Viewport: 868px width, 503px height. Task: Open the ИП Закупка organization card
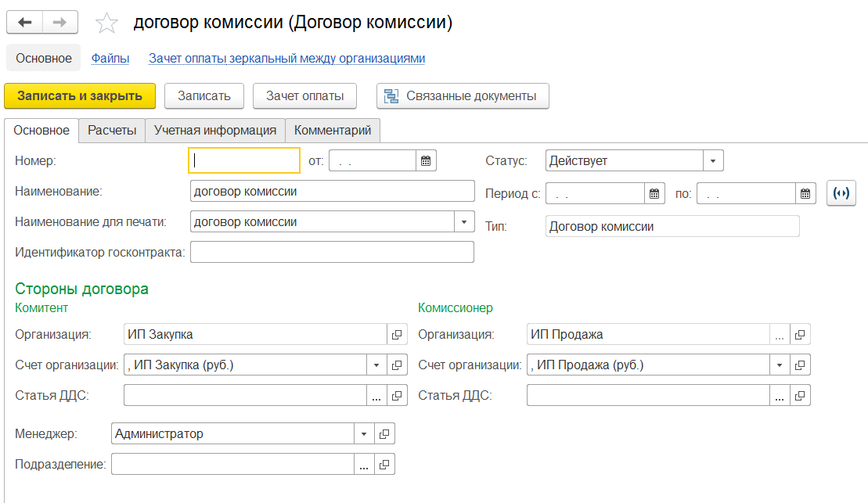click(398, 335)
